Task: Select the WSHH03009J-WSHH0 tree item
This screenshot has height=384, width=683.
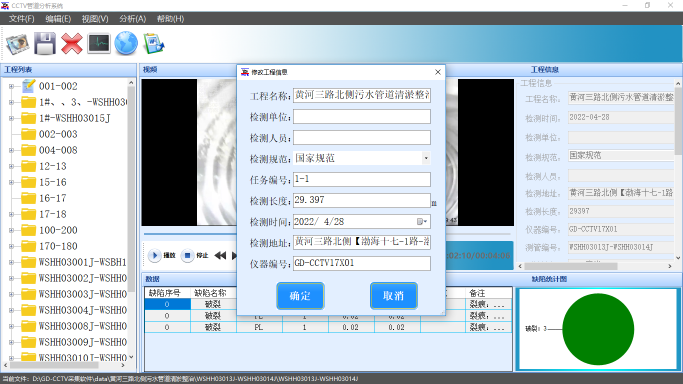Action: coord(82,343)
